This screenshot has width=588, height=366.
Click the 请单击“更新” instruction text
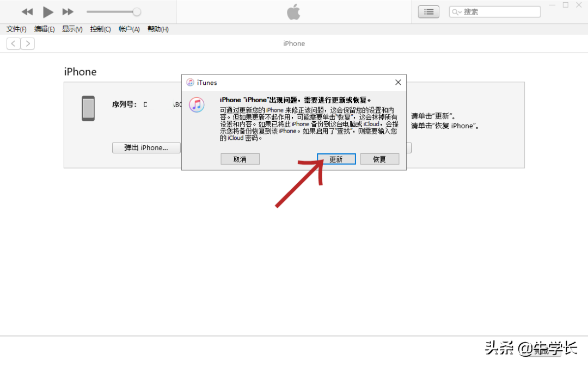433,116
